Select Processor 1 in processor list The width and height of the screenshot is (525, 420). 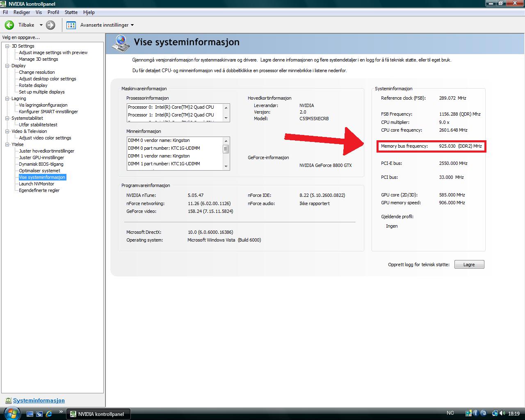(175, 115)
